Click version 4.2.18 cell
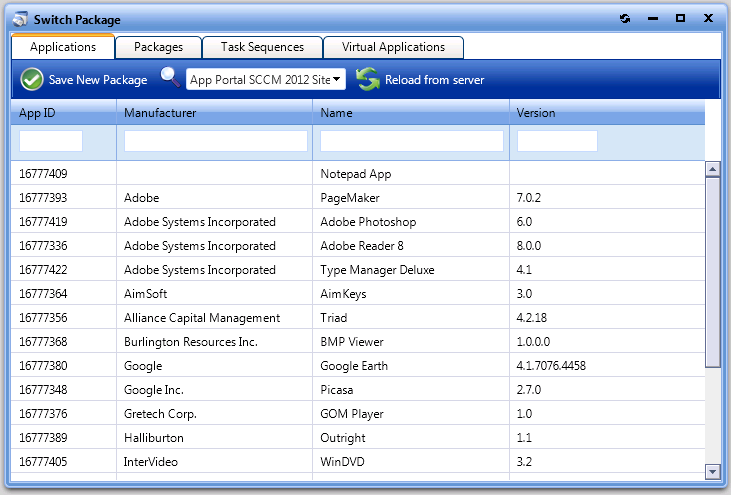Image resolution: width=731 pixels, height=495 pixels. tap(607, 317)
